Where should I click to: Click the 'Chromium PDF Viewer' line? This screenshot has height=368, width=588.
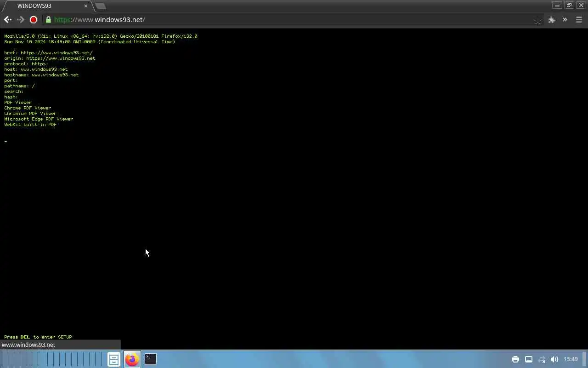(30, 114)
